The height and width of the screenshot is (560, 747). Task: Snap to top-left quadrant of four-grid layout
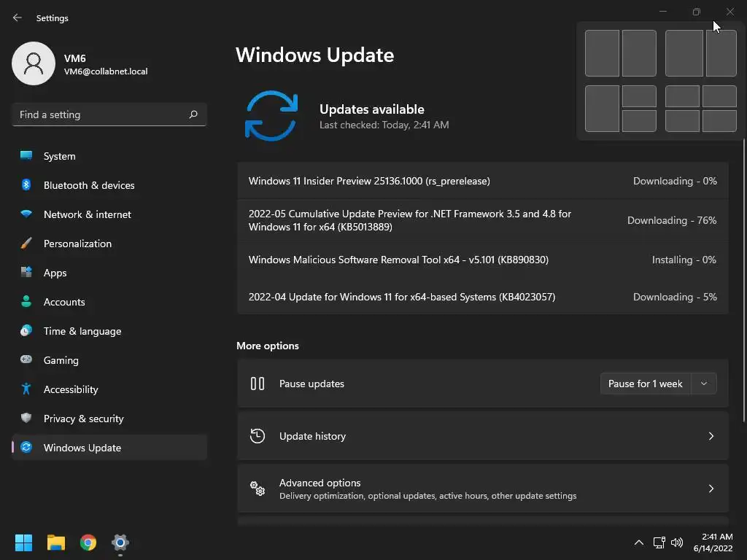(682, 96)
